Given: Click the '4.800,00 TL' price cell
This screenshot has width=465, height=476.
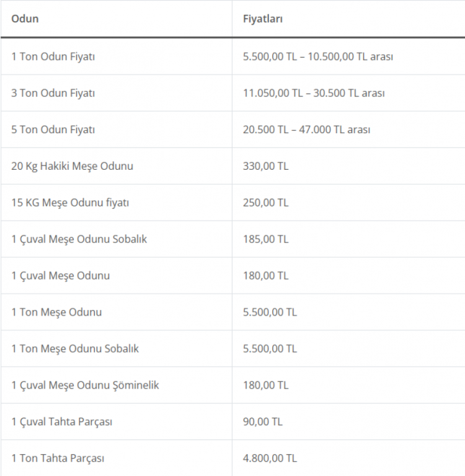Looking at the screenshot, I should 270,458.
